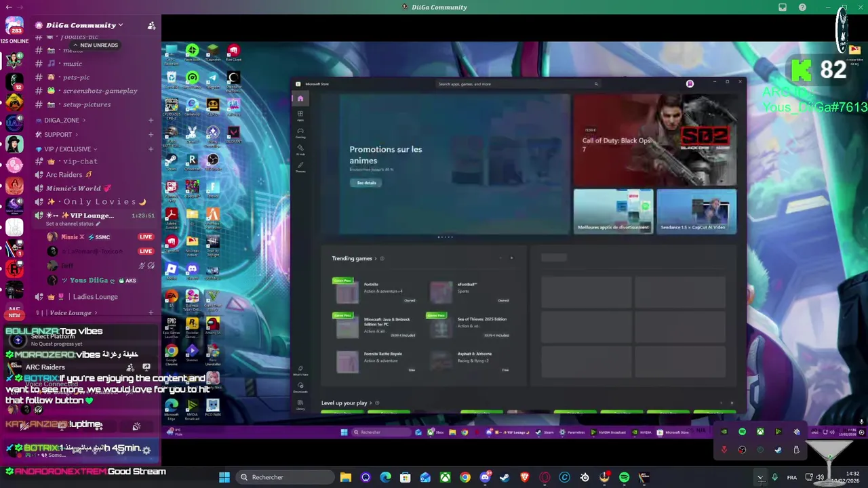The height and width of the screenshot is (488, 868).
Task: Open Call of Duty: Black Ops 7 banner
Action: click(x=654, y=140)
